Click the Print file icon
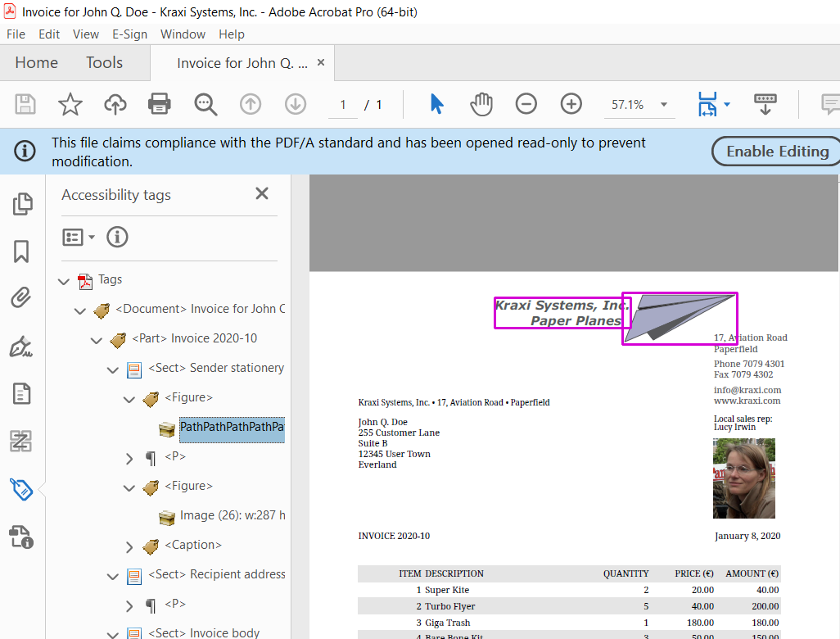 [x=159, y=104]
